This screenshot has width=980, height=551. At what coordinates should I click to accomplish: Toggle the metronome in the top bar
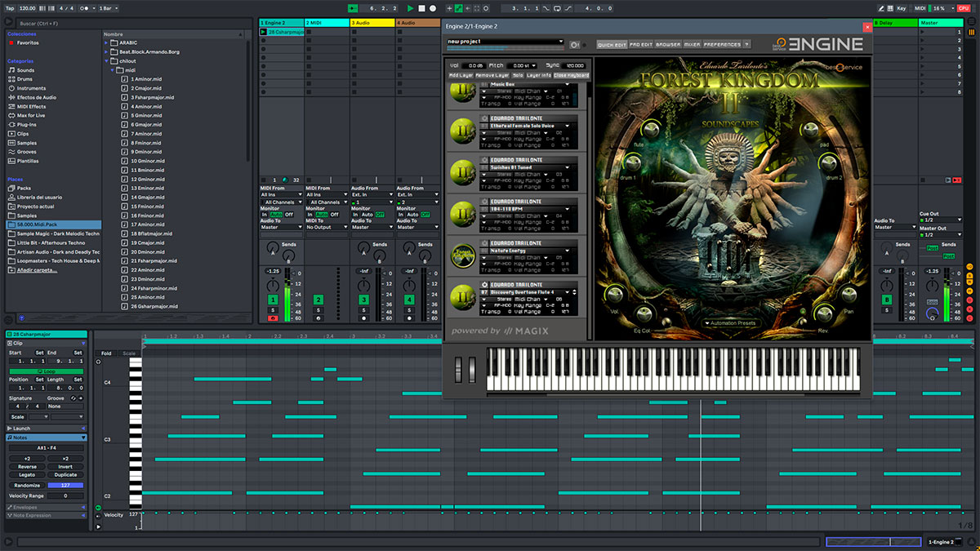[x=83, y=7]
